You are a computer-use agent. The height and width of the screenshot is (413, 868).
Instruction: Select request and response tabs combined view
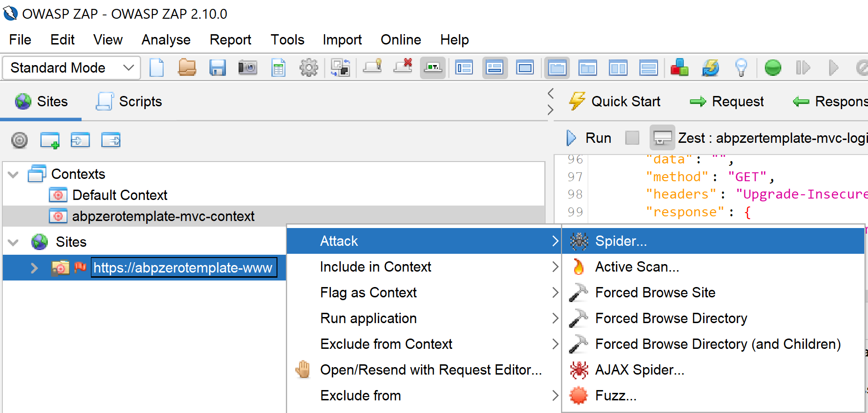[x=557, y=68]
